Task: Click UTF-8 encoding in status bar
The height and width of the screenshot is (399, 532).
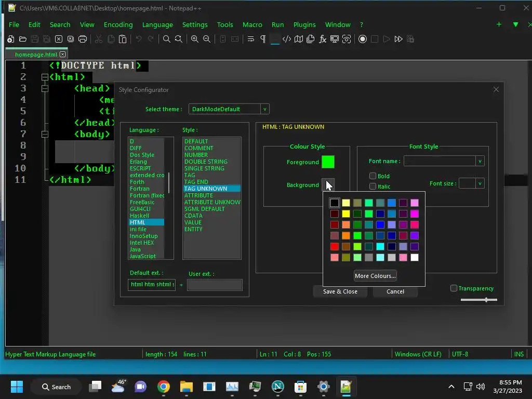Action: 460,354
